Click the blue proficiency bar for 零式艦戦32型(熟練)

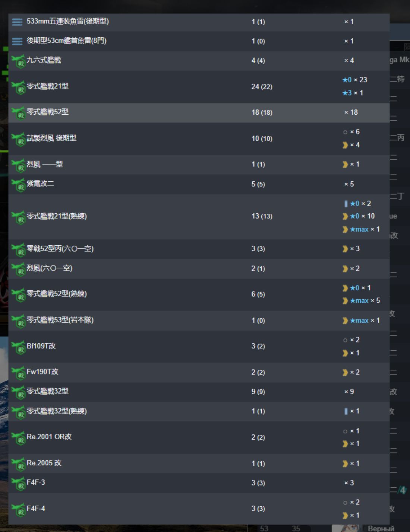(x=346, y=411)
